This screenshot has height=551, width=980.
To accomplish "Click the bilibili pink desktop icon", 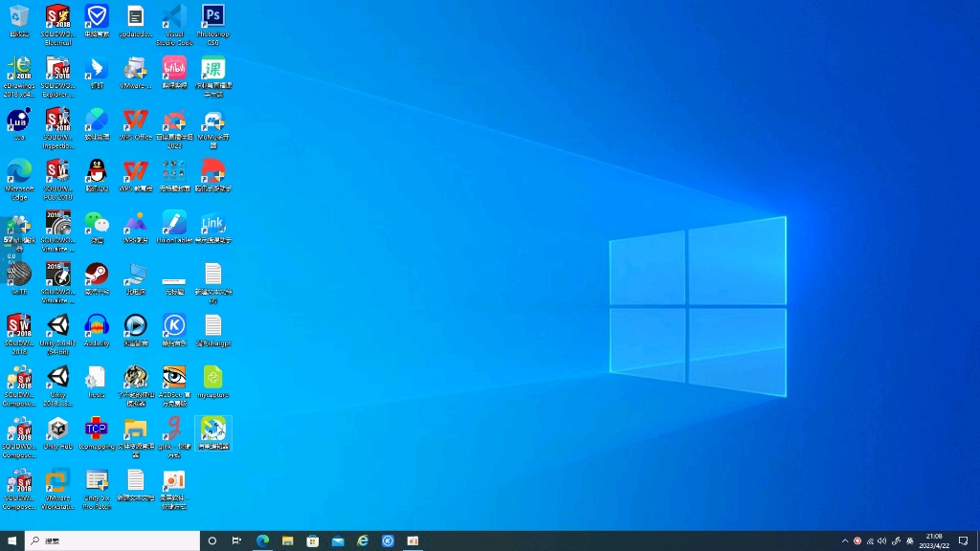I will (173, 68).
